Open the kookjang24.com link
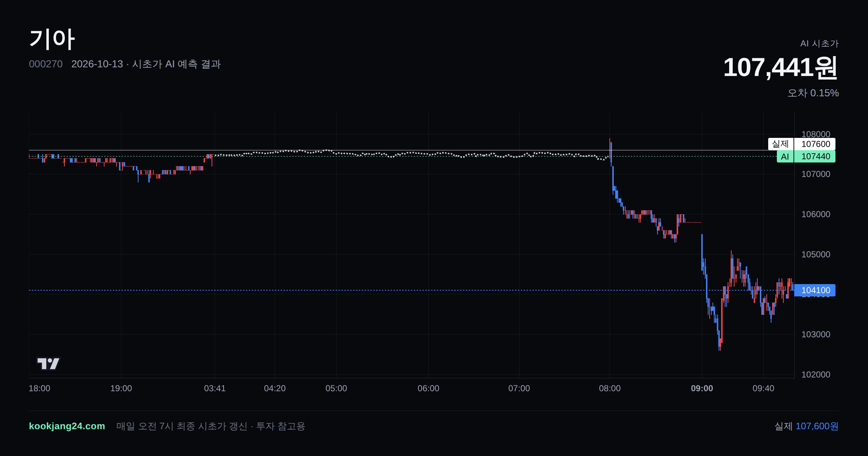 [x=67, y=426]
